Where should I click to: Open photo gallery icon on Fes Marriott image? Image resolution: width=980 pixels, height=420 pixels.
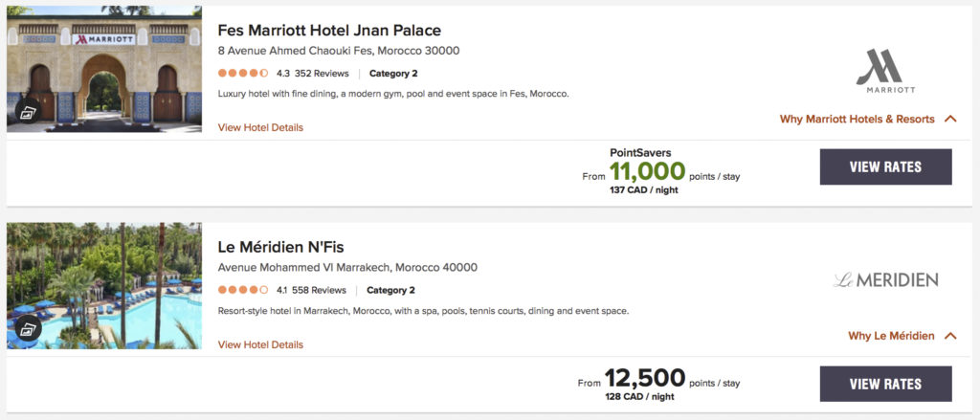(27, 113)
